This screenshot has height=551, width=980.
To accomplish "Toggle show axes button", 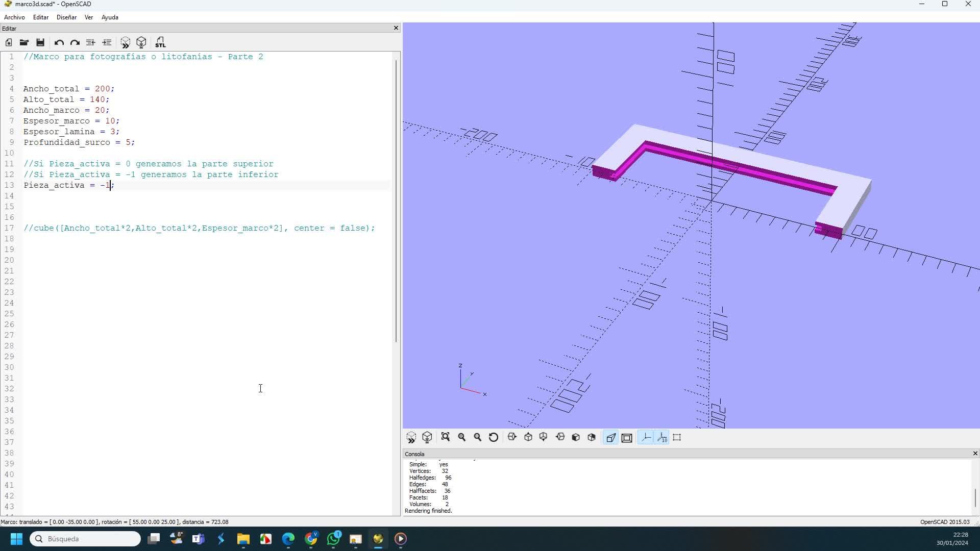I will (x=646, y=437).
